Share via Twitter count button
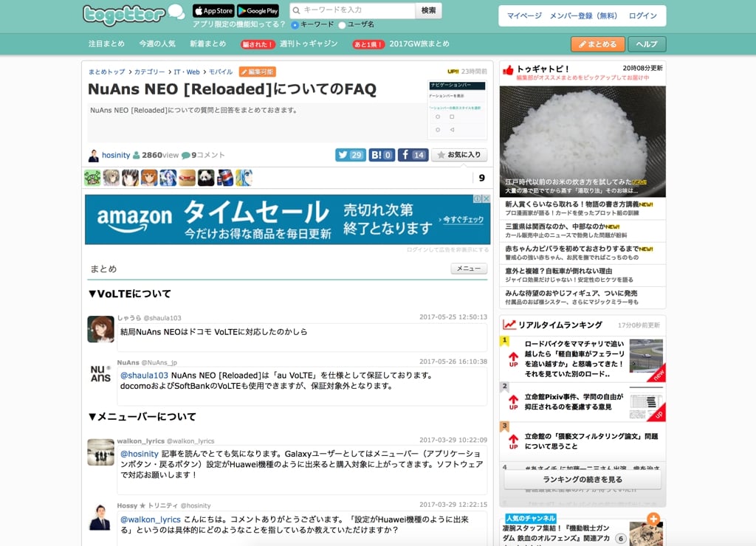Viewport: 756px width, 546px height. point(350,155)
